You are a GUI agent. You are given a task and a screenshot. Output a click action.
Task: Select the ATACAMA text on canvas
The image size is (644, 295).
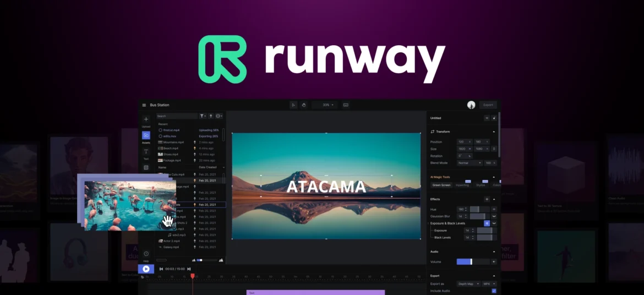tap(326, 187)
